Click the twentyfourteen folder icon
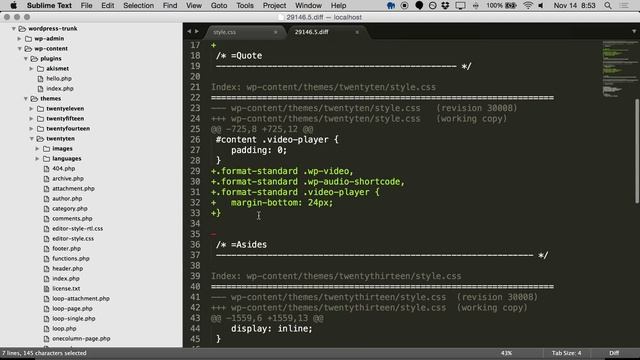The image size is (640, 360). click(40, 129)
